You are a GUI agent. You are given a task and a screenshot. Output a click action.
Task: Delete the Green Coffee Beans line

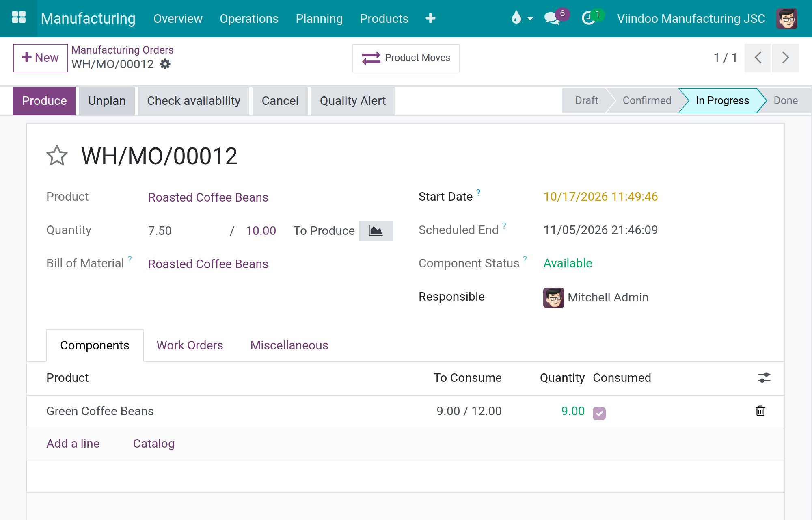(760, 411)
